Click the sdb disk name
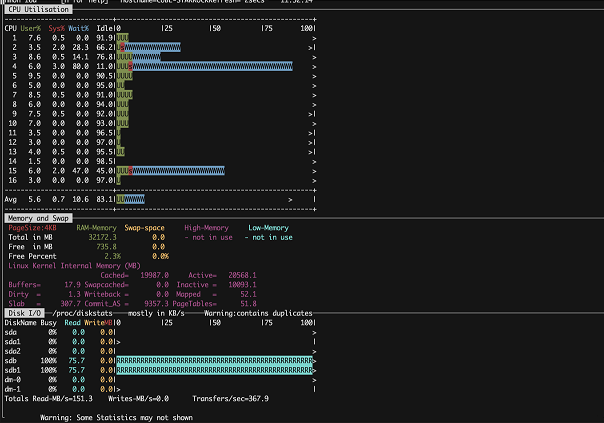 click(x=11, y=361)
